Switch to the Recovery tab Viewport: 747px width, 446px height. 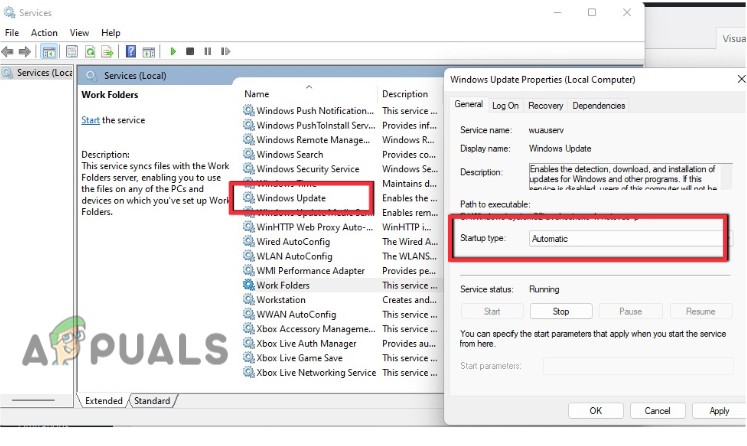point(545,106)
